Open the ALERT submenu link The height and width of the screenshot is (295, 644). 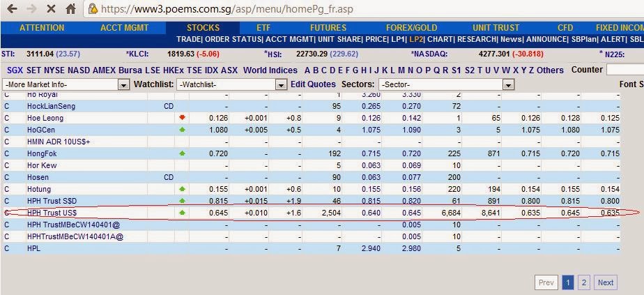point(613,40)
